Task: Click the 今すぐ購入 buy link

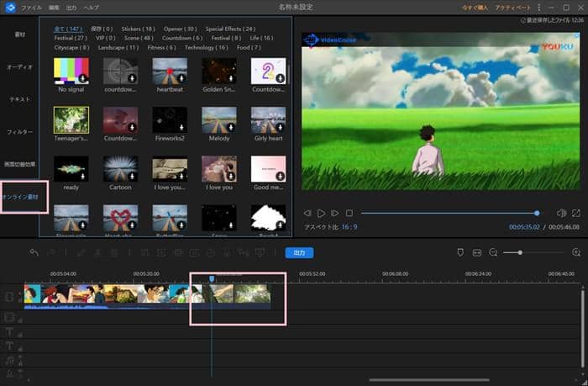Action: 475,8
